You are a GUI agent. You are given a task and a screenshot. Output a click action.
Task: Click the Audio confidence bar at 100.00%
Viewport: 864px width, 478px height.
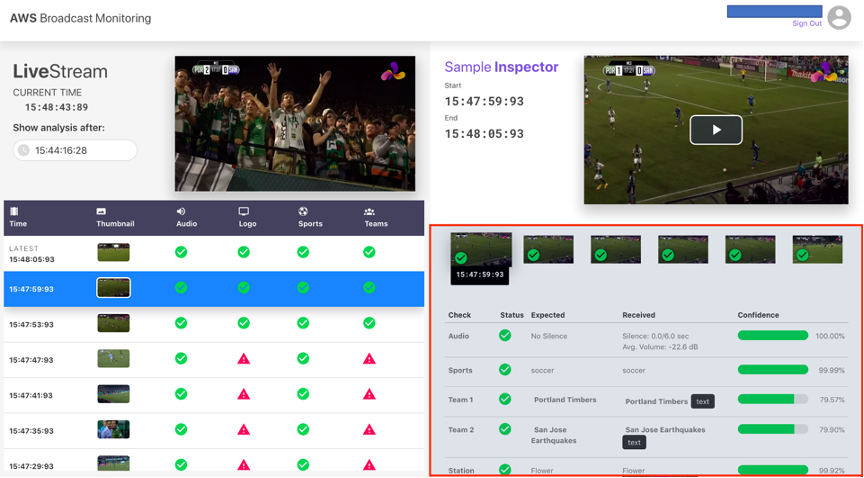(x=773, y=335)
